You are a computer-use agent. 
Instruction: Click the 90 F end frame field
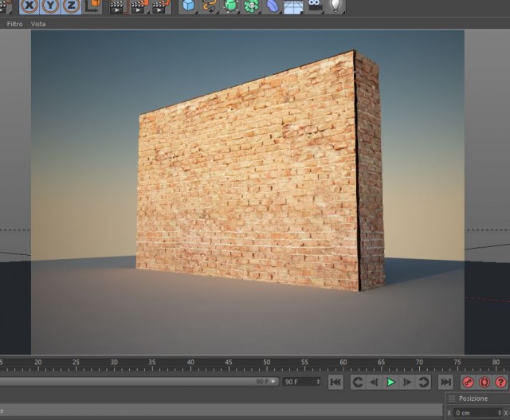pyautogui.click(x=301, y=382)
